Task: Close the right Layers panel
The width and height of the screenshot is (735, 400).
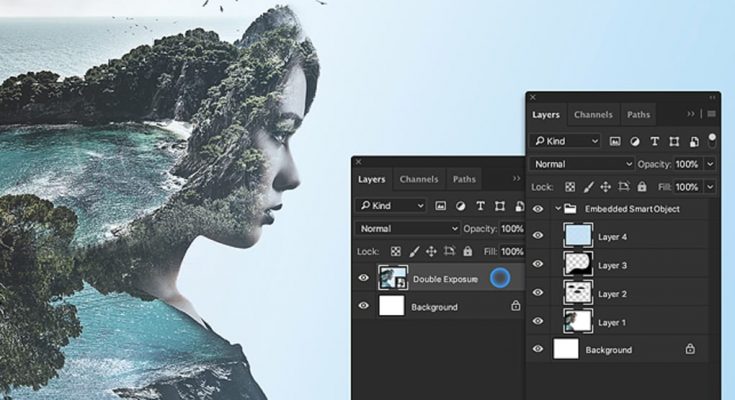Action: point(532,97)
